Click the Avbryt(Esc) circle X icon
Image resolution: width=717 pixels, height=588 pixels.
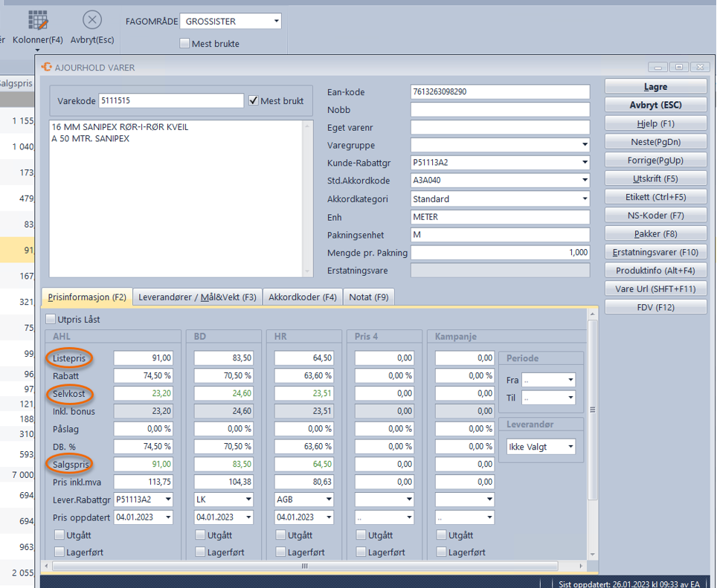92,20
